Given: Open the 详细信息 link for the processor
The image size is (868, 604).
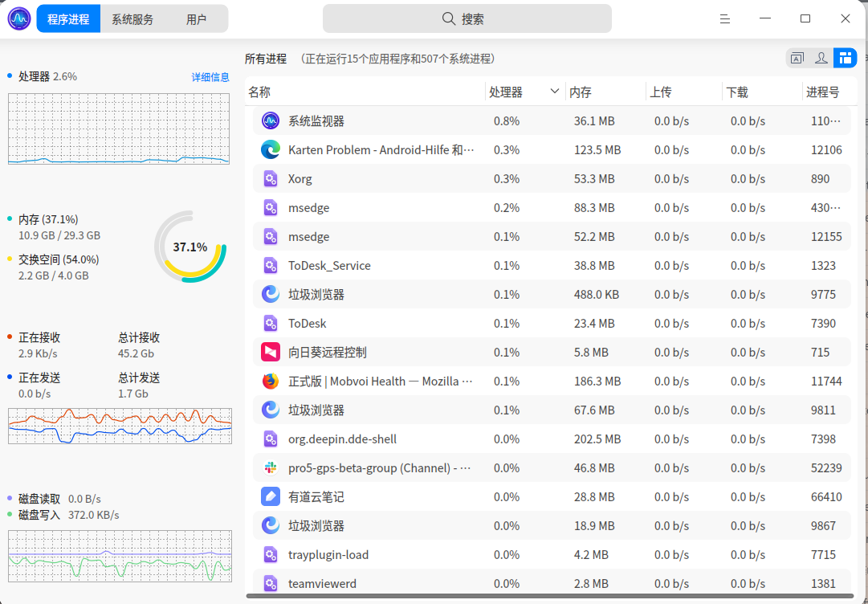Looking at the screenshot, I should 210,77.
